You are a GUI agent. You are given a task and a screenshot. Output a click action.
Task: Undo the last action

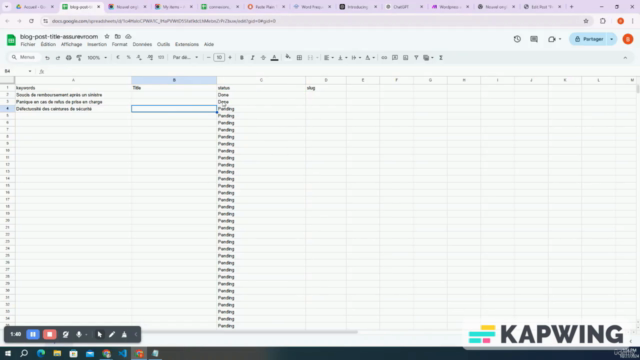pyautogui.click(x=47, y=58)
